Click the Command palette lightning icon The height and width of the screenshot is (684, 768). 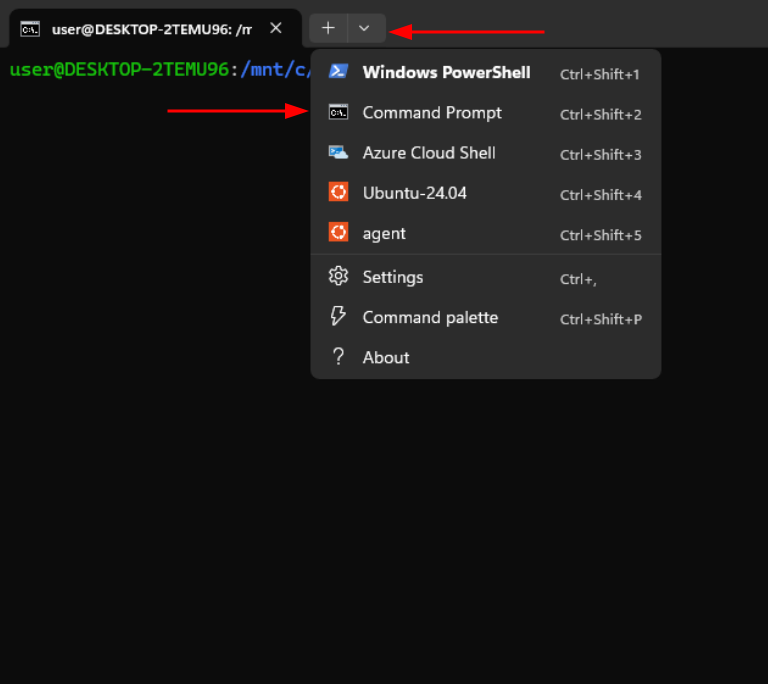(338, 316)
